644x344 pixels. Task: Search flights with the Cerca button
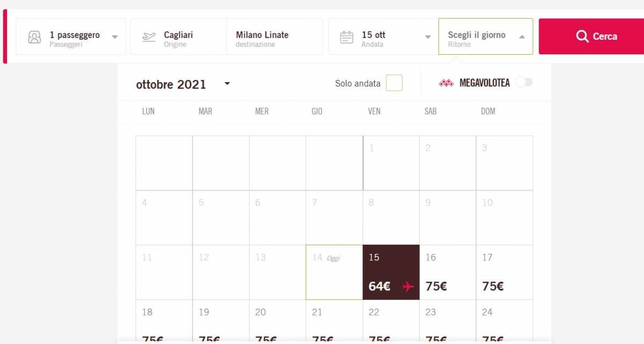click(591, 36)
